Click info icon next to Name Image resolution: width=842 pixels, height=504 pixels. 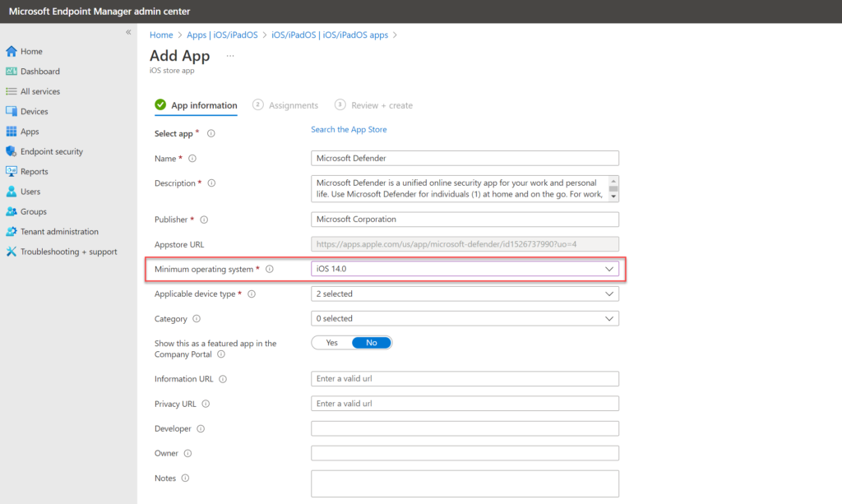pyautogui.click(x=192, y=159)
